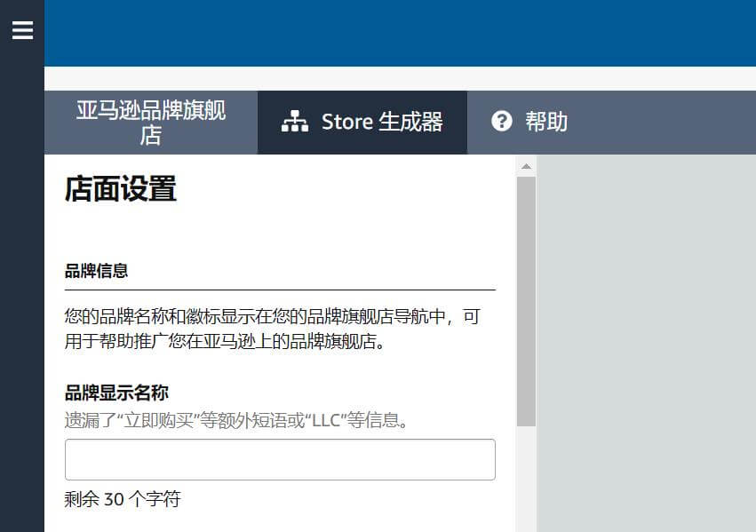This screenshot has width=756, height=532.
Task: Switch to the Store 生成器 tab
Action: coord(362,123)
